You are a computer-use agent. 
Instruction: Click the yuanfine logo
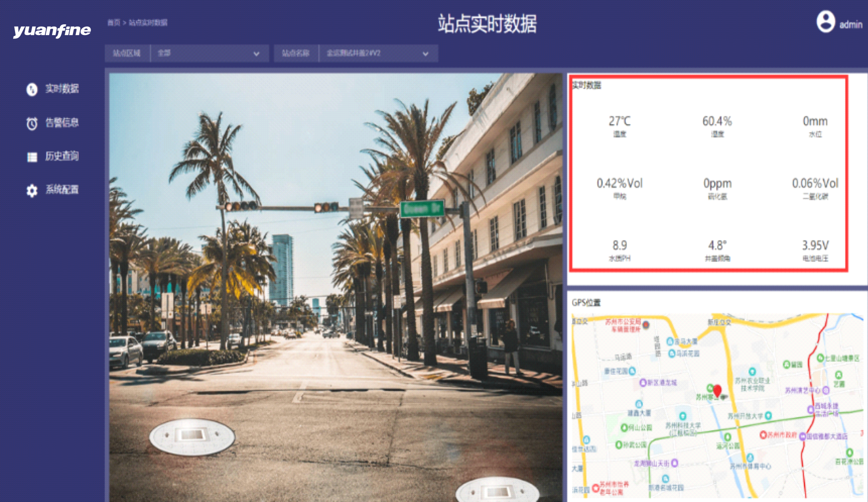[x=52, y=31]
